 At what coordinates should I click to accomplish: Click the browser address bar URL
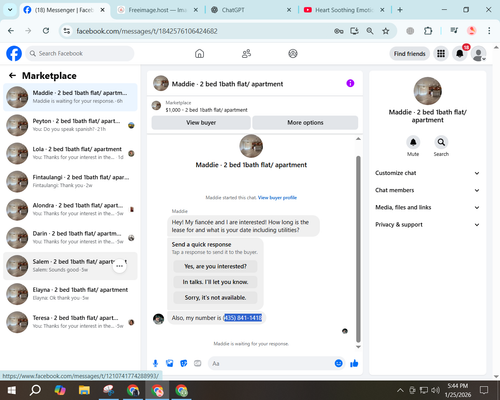pos(147,31)
